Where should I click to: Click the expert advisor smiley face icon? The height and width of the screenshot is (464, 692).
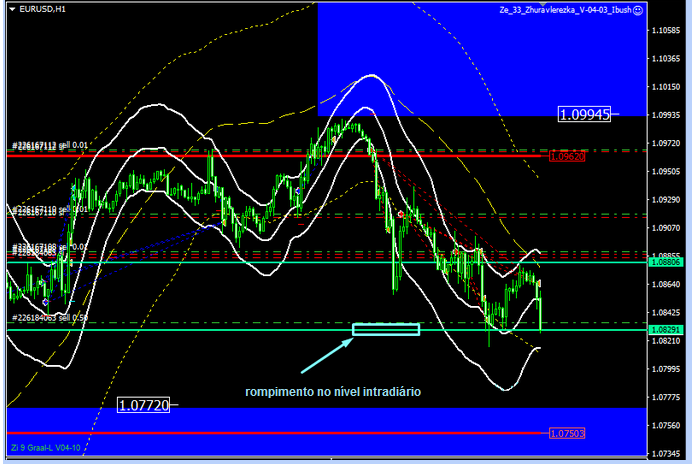(637, 10)
